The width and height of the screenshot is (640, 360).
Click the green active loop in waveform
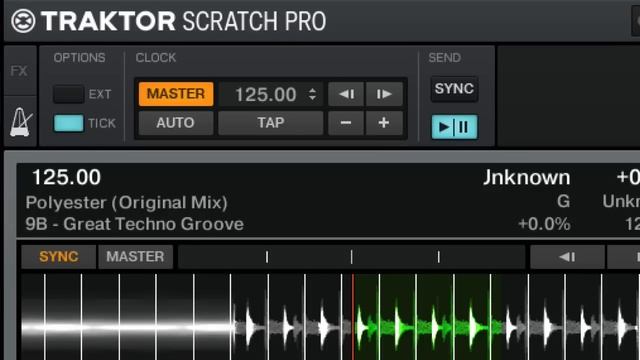pos(427,317)
